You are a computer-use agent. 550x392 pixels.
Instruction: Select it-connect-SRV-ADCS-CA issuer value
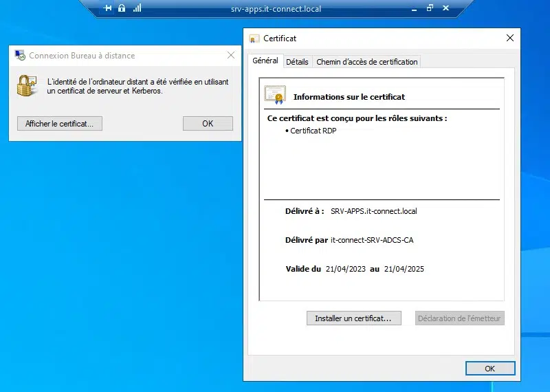[x=372, y=240]
